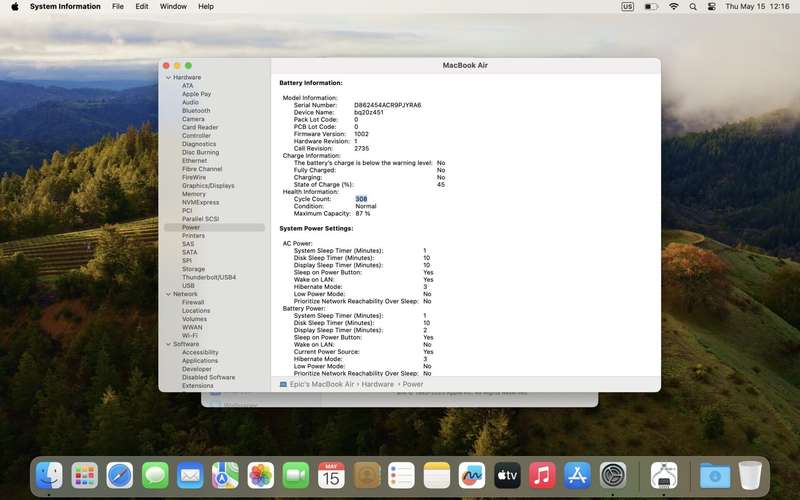Open Freeform app in the dock
This screenshot has height=500, width=800.
(472, 476)
